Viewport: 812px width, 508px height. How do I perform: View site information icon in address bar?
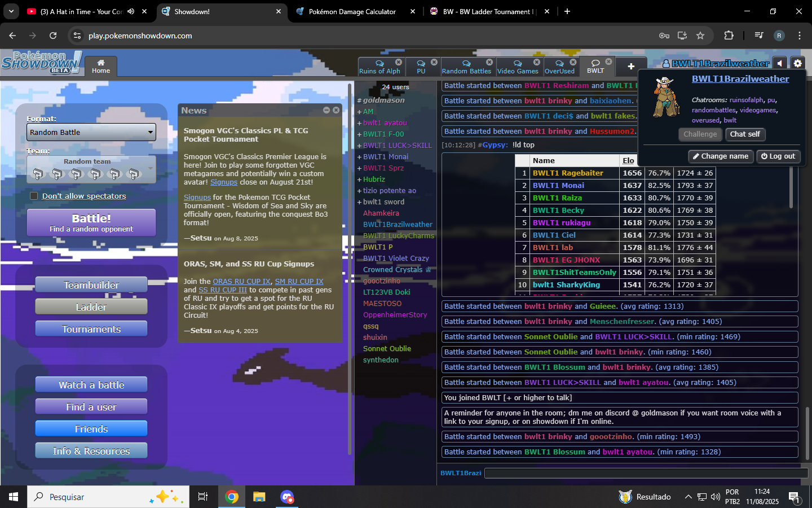[x=77, y=36]
